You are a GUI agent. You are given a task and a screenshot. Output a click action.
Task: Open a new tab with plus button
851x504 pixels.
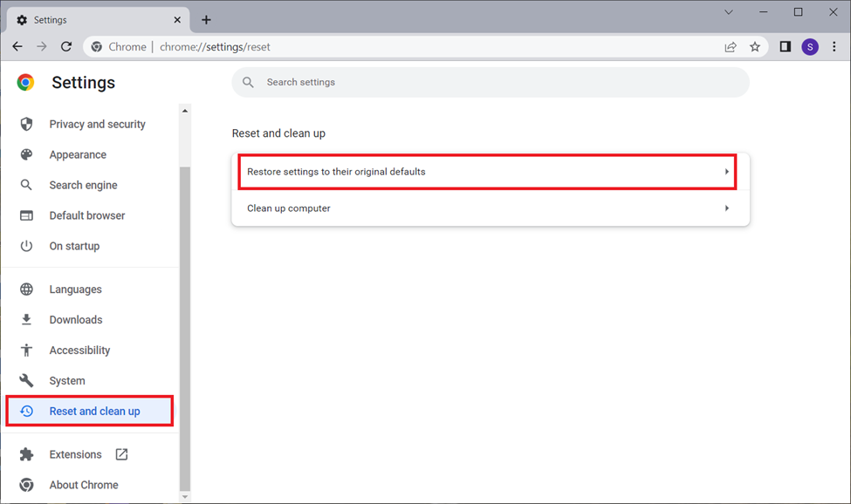click(206, 20)
